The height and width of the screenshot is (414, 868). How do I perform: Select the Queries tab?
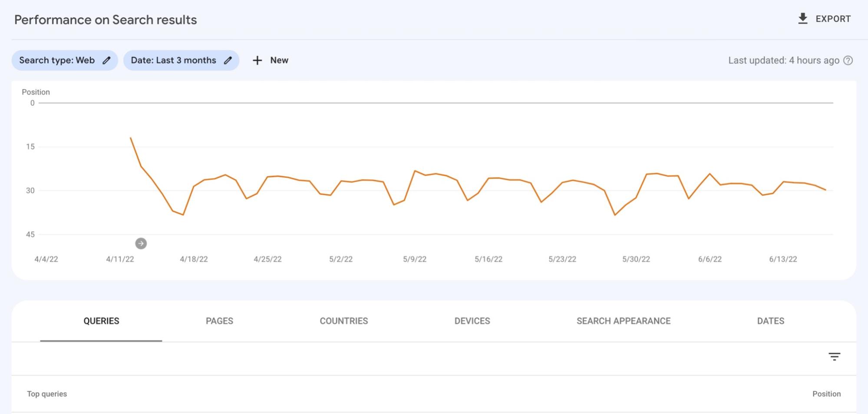pos(101,321)
